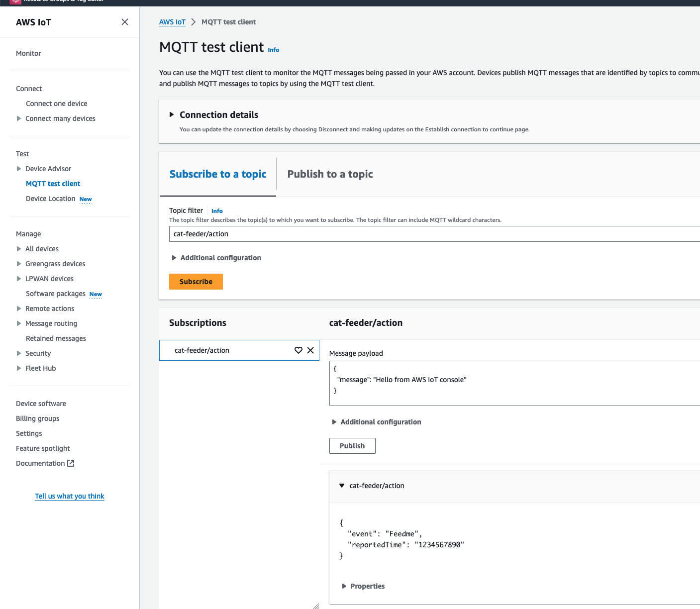Click inside the Message payload text area

pos(514,384)
